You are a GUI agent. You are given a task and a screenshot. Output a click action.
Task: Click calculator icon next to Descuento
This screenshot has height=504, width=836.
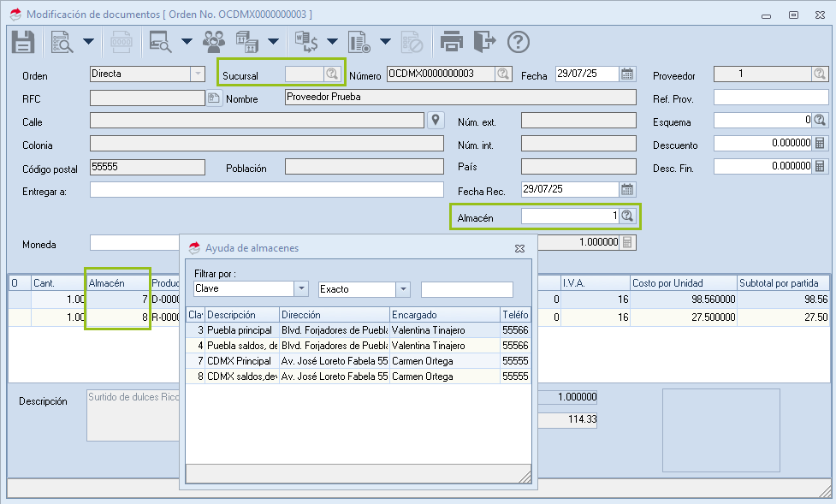pos(820,143)
